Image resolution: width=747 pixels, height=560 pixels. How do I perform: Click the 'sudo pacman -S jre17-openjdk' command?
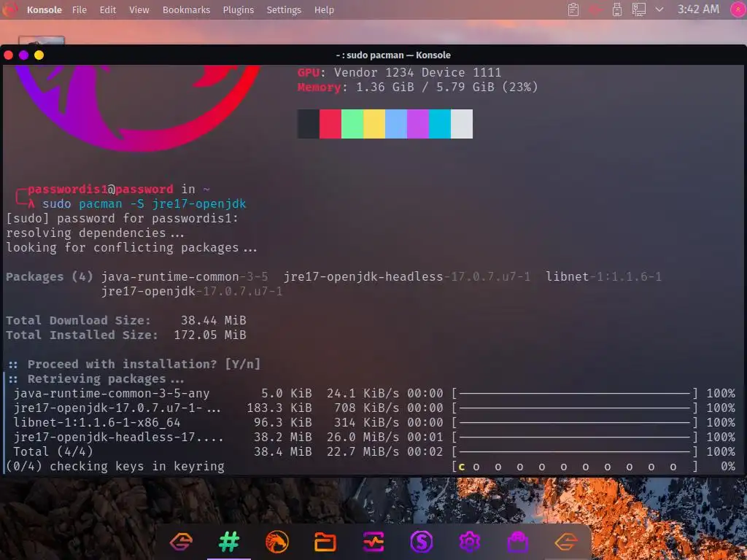pos(144,204)
